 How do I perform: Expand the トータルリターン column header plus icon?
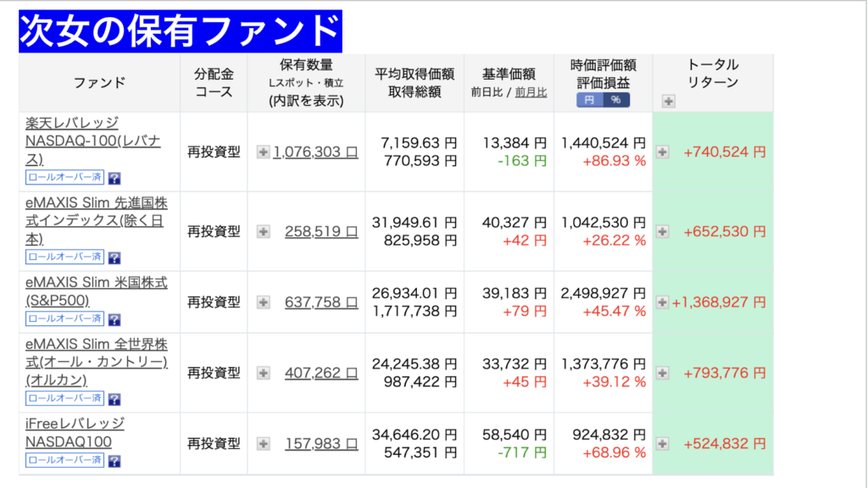669,102
